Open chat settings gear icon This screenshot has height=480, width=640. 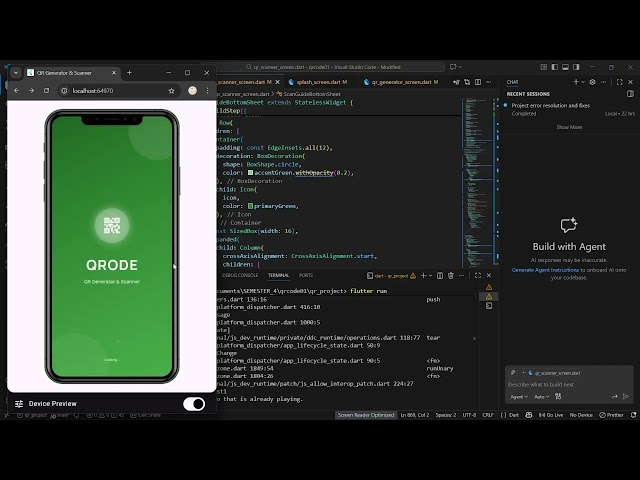[593, 82]
